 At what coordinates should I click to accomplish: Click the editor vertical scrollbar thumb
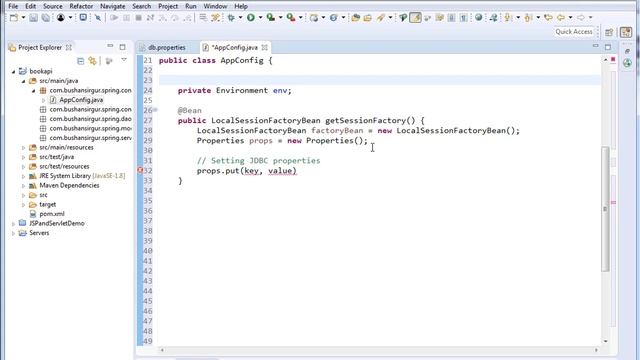point(605,209)
